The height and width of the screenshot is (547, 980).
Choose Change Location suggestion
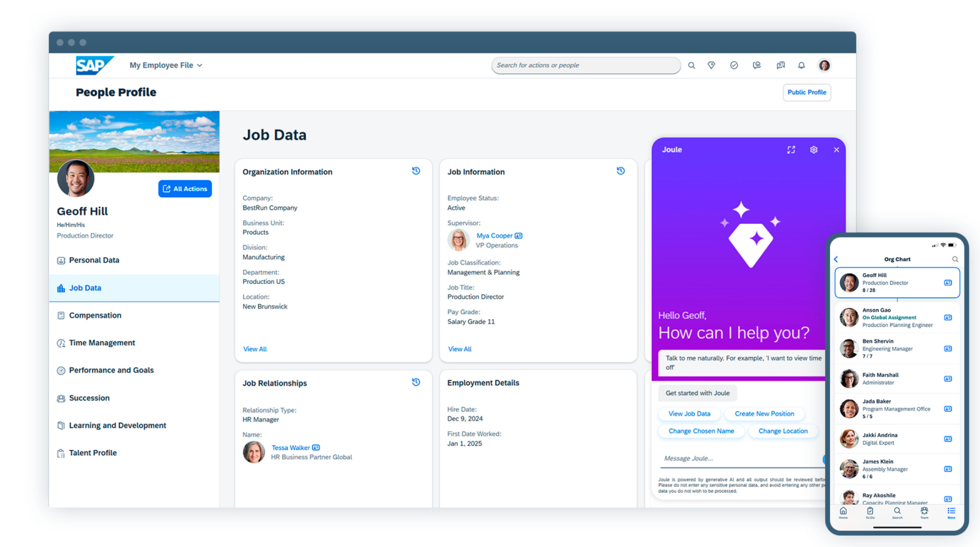tap(783, 431)
